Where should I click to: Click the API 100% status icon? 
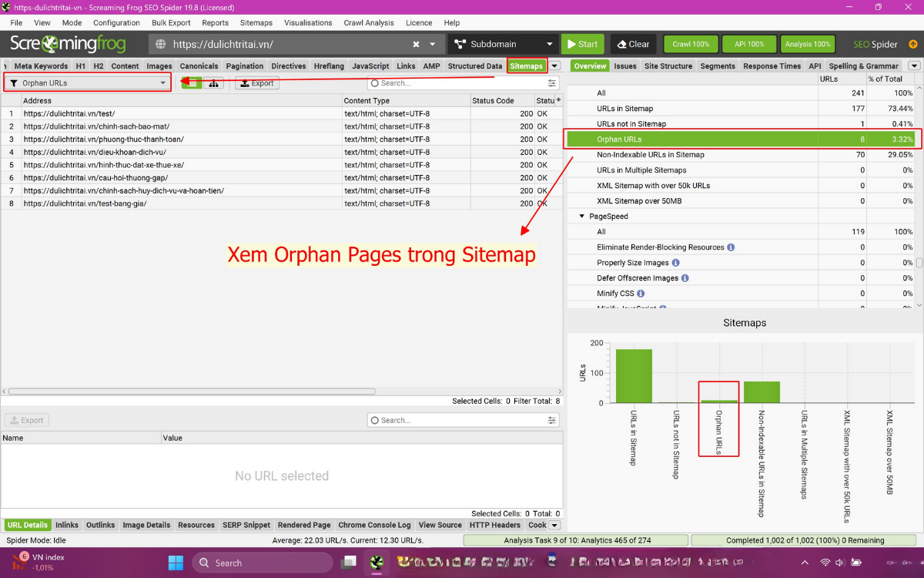coord(748,44)
